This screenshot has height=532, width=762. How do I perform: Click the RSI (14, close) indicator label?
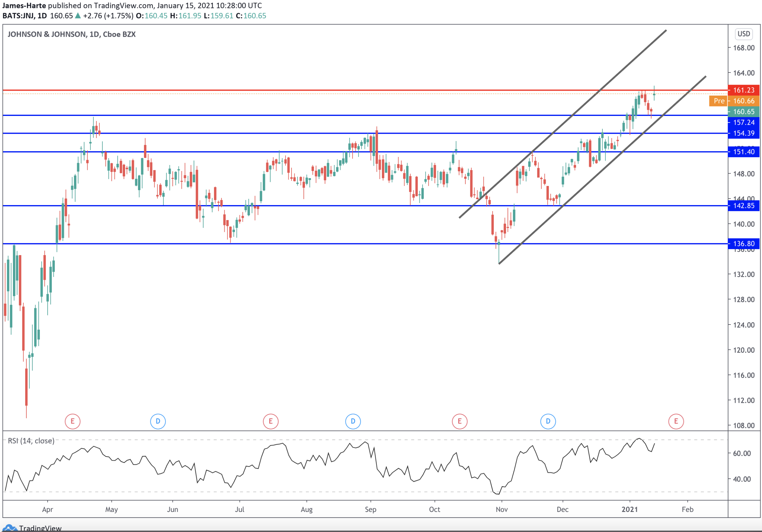[x=30, y=441]
